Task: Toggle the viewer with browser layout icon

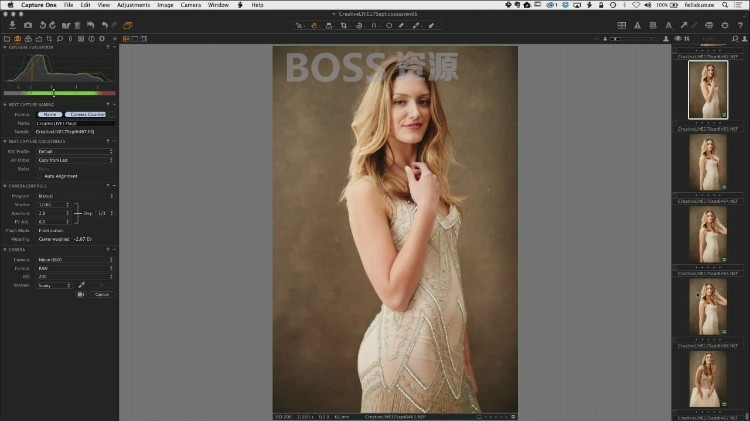Action: (143, 39)
